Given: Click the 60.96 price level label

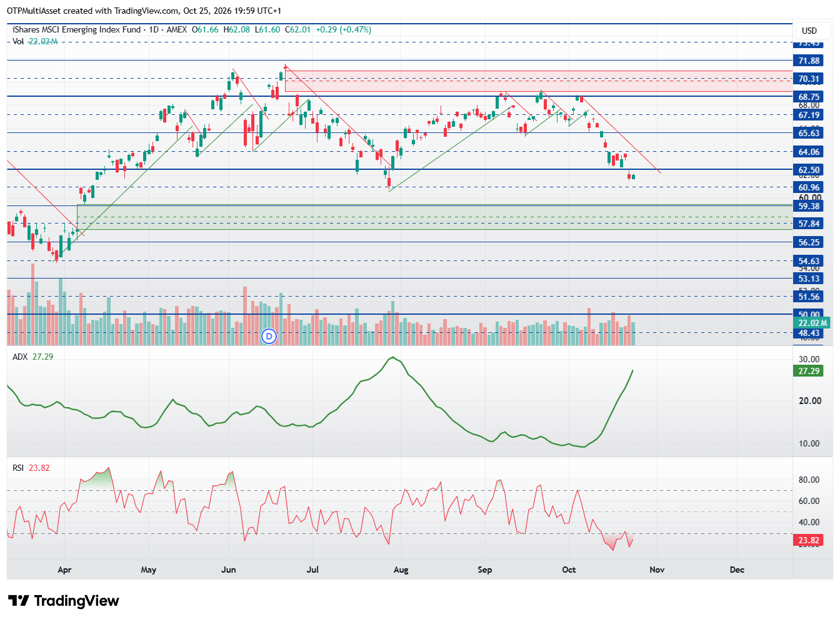Looking at the screenshot, I should point(809,187).
